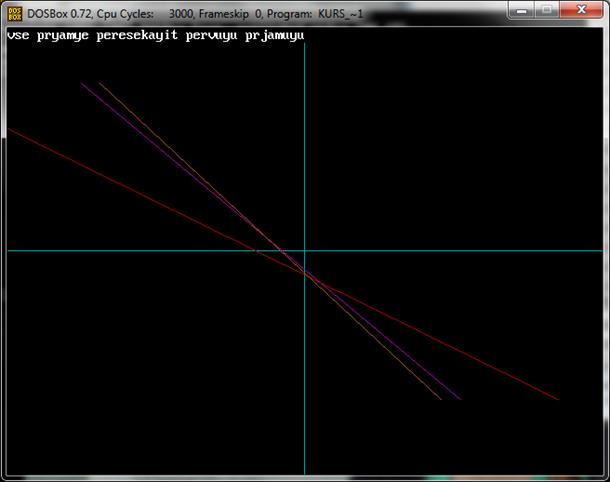Maximize the DOSBox window
Viewport: 610px width, 482px height.
coord(547,11)
